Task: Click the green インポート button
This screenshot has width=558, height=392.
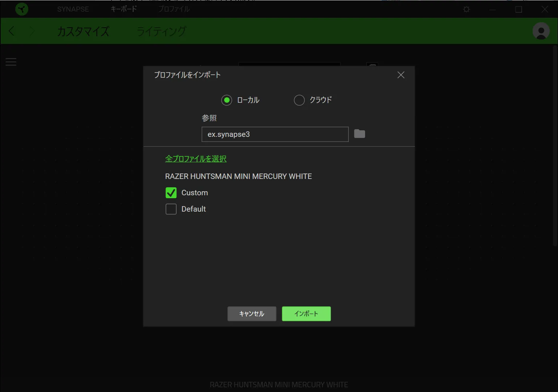Action: tap(306, 314)
